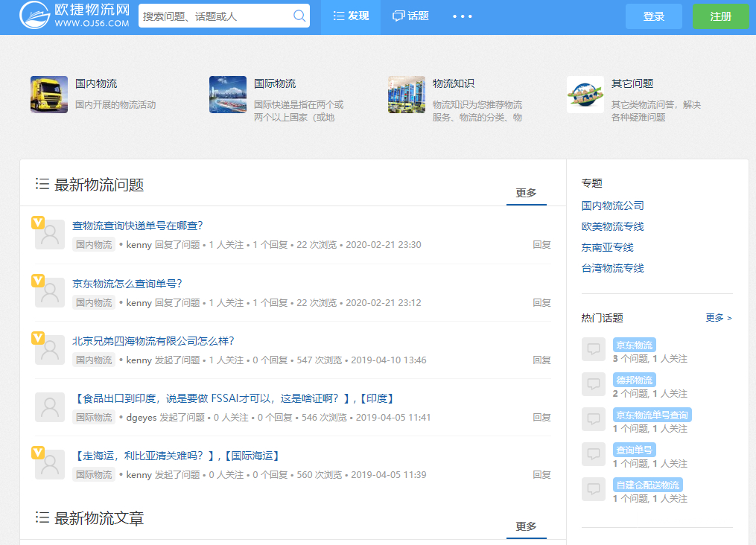Viewport: 756px width, 545px height.
Task: Open the 其它问题 globe icon
Action: 585,95
